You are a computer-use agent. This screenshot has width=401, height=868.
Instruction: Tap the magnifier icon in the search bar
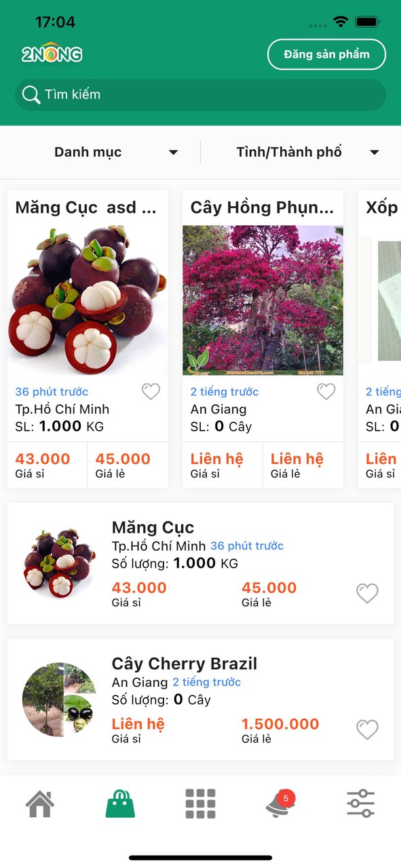30,95
